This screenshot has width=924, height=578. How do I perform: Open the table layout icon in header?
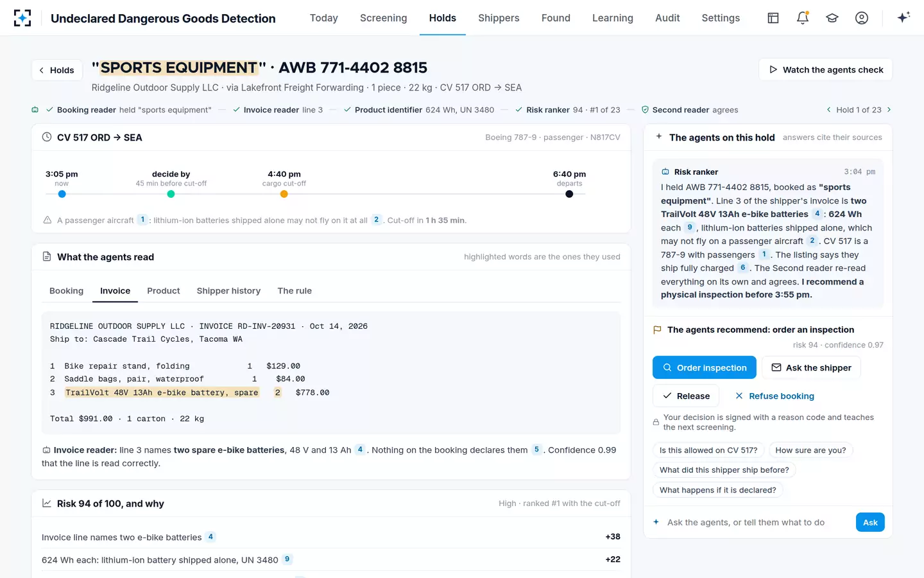(773, 18)
